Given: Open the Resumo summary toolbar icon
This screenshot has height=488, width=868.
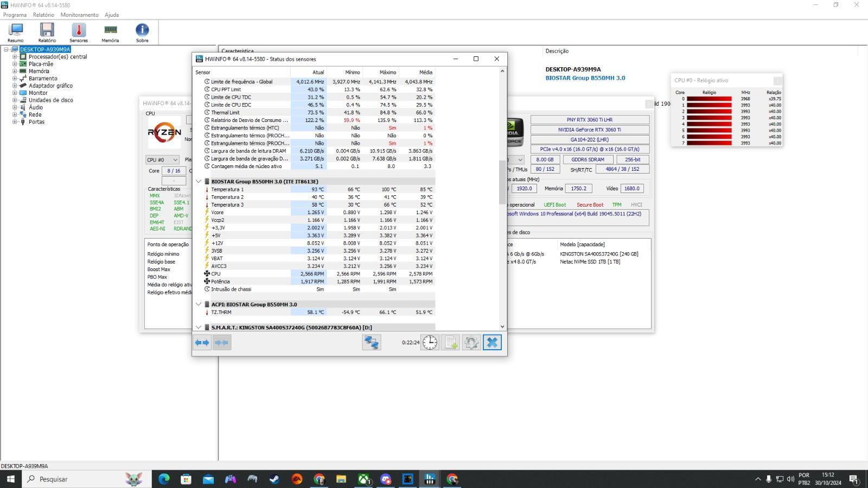Looking at the screenshot, I should click(x=16, y=33).
